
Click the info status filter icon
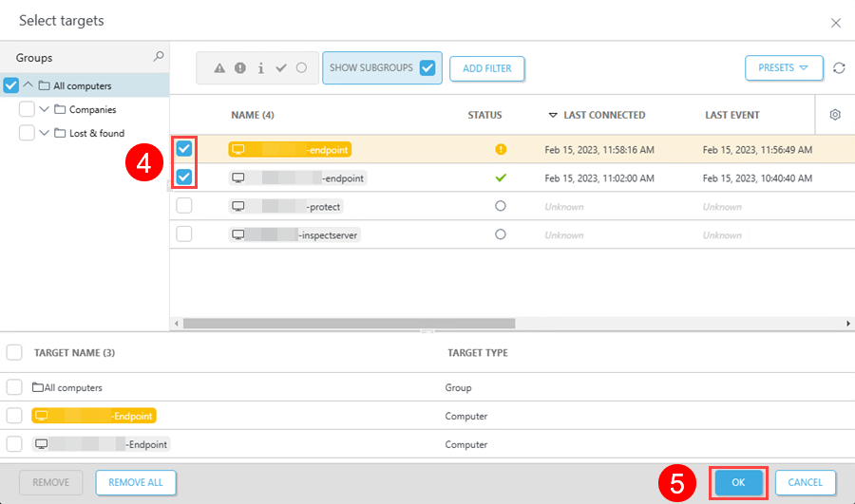point(260,68)
